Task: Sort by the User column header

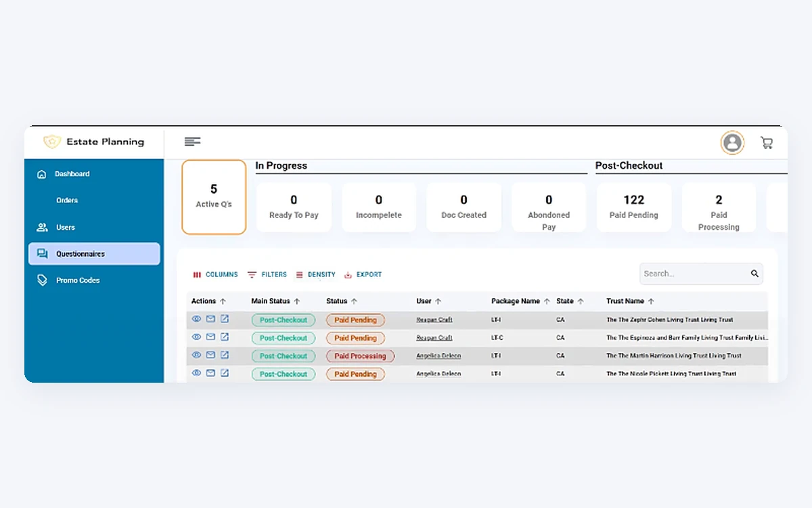Action: coord(428,301)
